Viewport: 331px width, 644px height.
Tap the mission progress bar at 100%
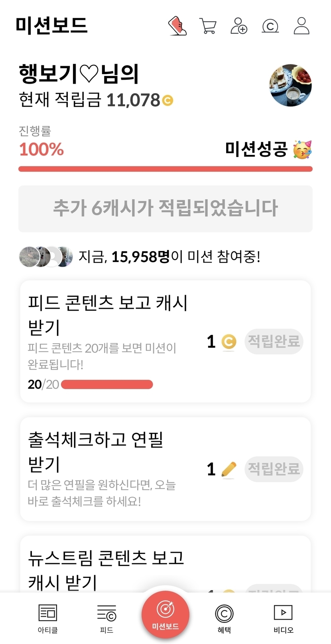tap(165, 169)
